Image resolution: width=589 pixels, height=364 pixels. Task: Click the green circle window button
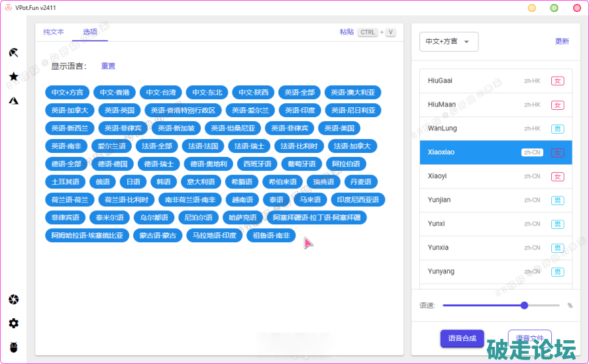(554, 8)
